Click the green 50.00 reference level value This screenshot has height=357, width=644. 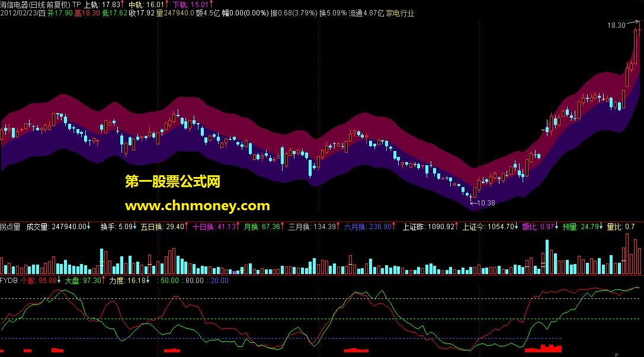coord(169,281)
